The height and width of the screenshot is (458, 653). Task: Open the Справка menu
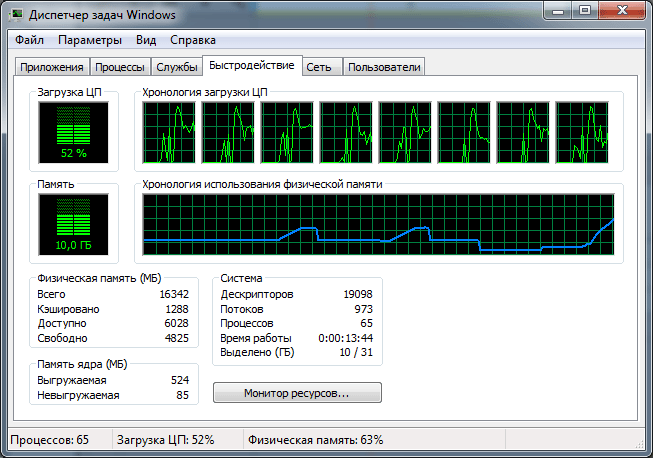click(x=192, y=41)
